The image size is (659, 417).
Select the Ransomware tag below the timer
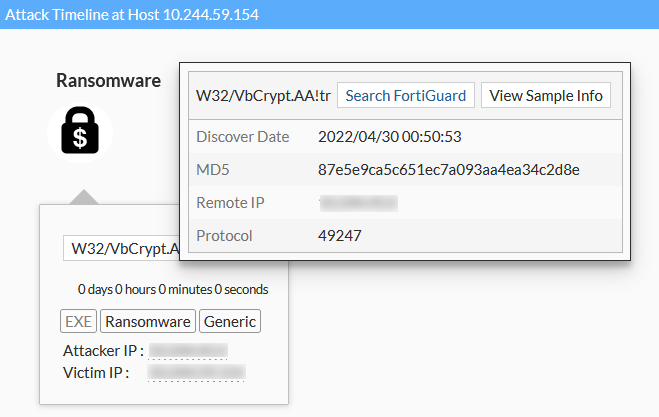coord(148,322)
